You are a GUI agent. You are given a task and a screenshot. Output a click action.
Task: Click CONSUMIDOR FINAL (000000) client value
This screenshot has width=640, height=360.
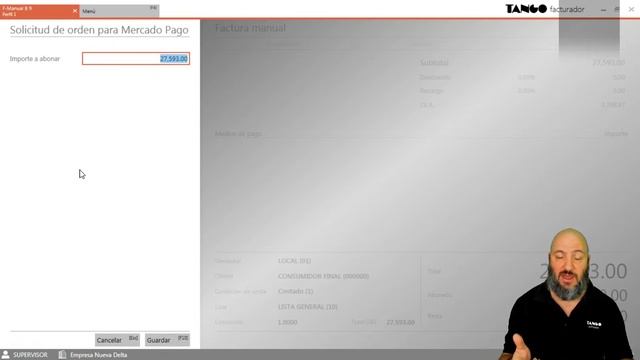pos(323,276)
